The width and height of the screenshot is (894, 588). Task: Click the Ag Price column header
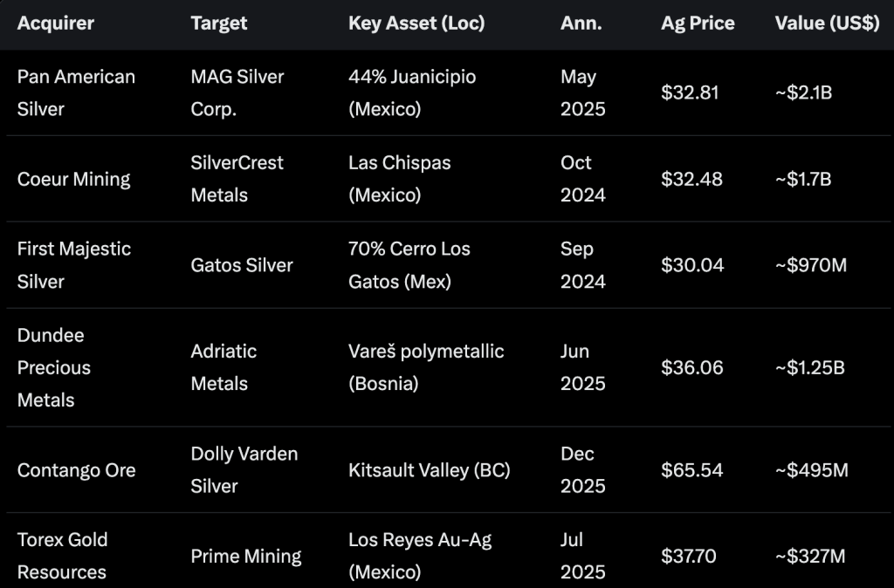(698, 24)
